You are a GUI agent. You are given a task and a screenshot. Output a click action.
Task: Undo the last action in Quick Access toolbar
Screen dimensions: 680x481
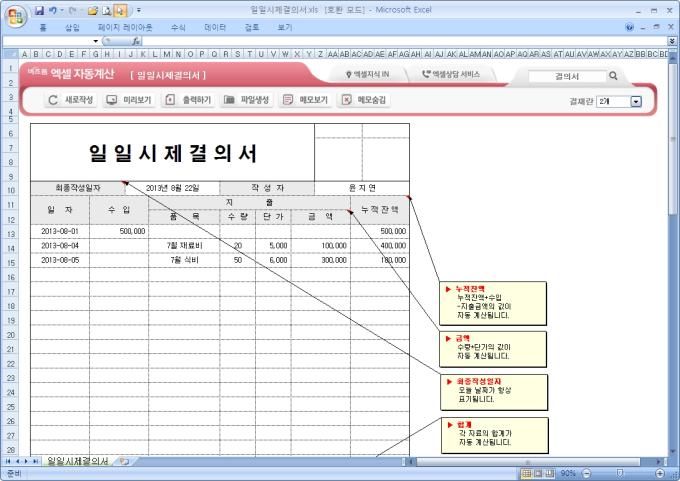point(53,10)
